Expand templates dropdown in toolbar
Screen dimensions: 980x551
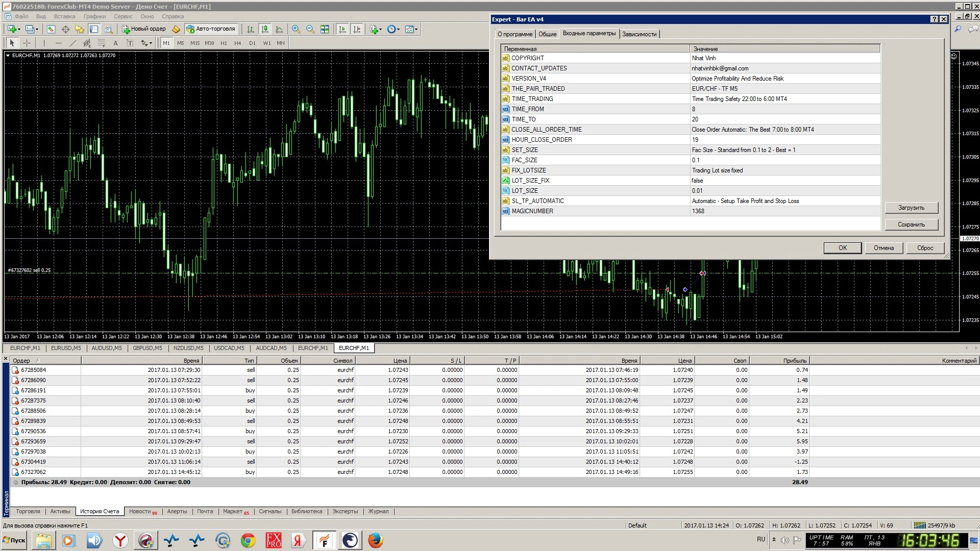coord(416,30)
